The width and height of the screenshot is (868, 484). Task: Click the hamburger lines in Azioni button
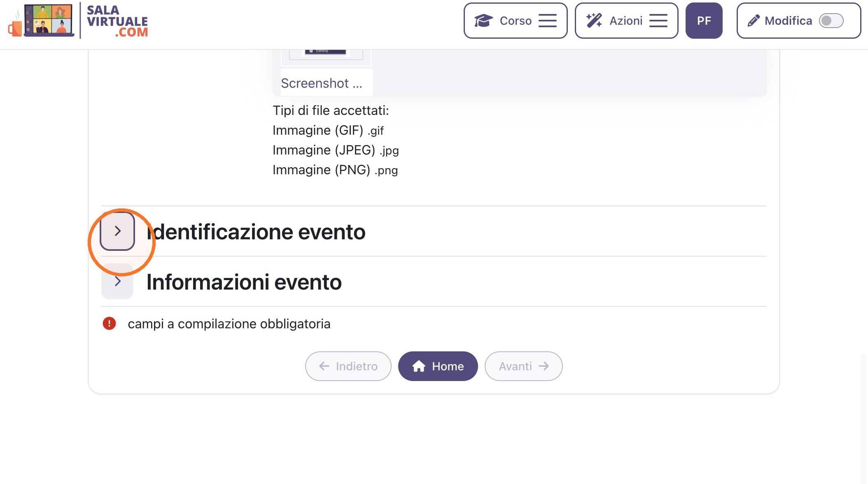[658, 21]
